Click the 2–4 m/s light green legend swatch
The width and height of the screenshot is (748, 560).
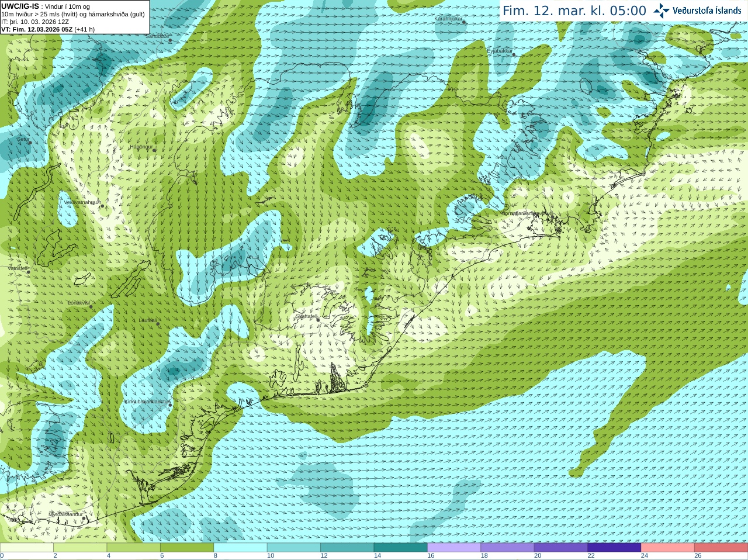(x=81, y=548)
